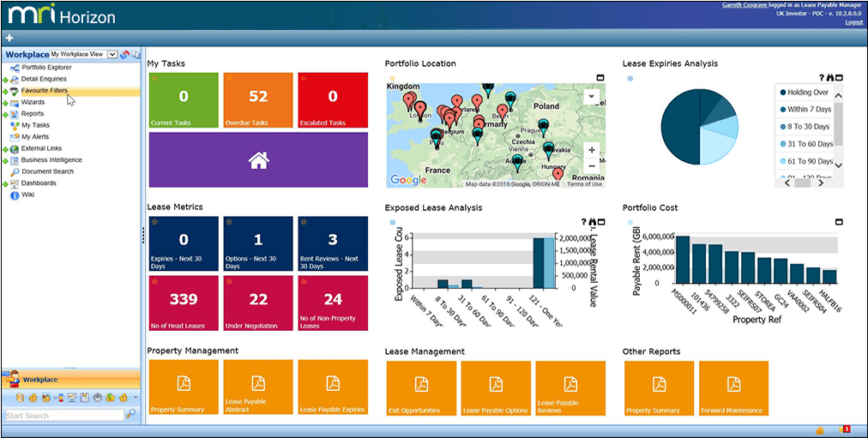Maximize the Lease Expiries Analysis widget

pyautogui.click(x=839, y=78)
